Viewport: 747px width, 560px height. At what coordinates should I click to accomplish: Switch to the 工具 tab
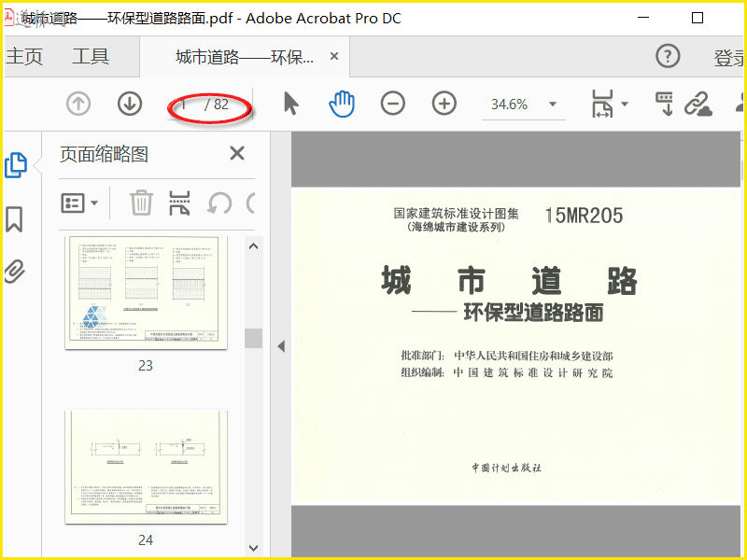tap(91, 56)
